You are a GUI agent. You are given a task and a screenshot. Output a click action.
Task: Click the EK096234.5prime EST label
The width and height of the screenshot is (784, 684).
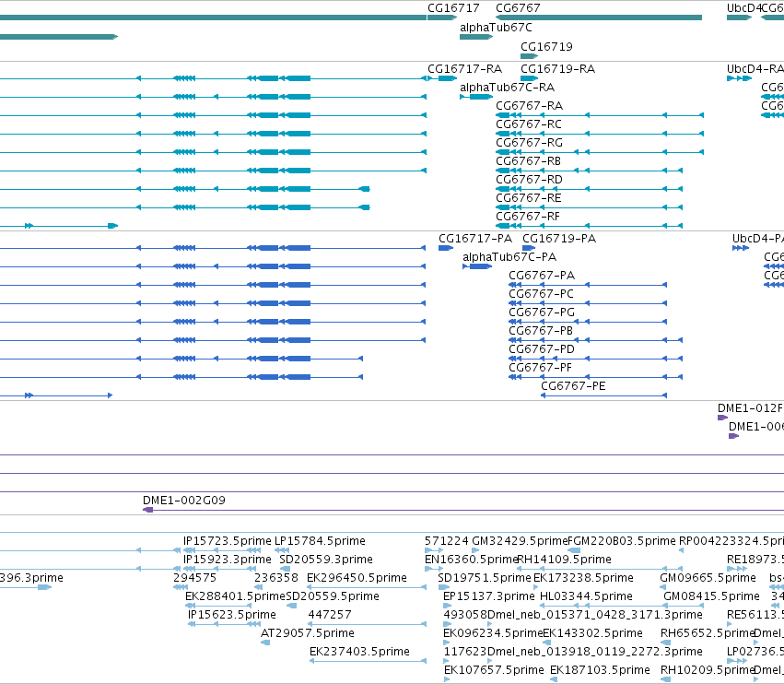493,633
